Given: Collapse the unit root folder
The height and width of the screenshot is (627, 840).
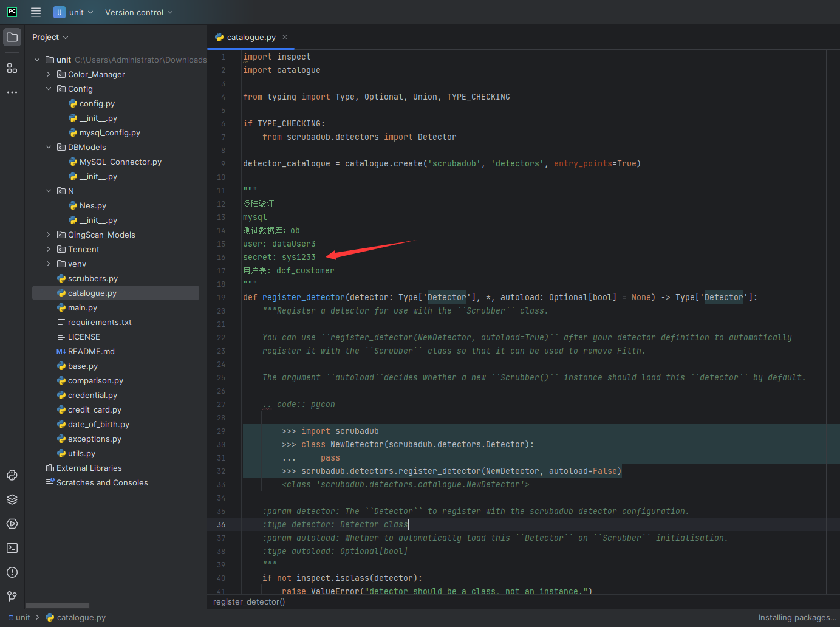Looking at the screenshot, I should (38, 60).
